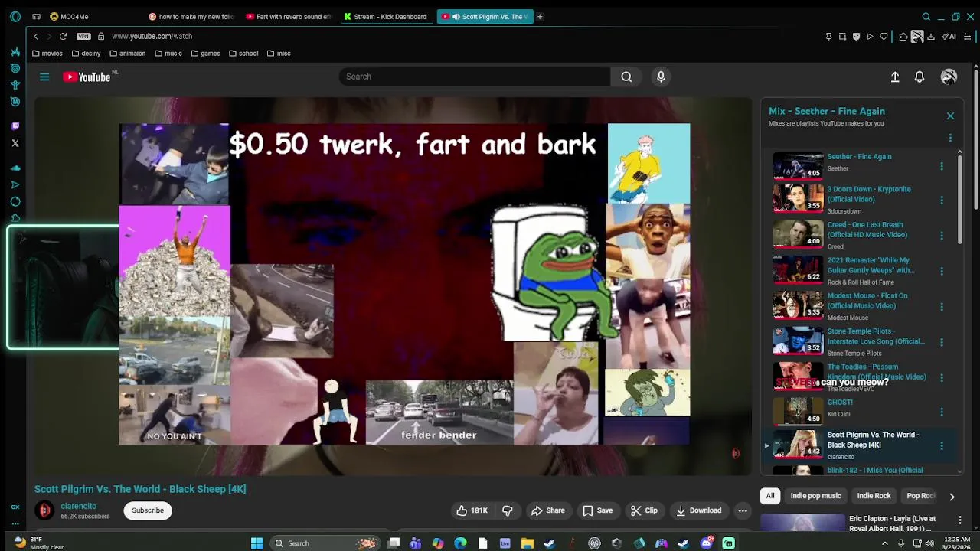Open the school bookmarks folder
This screenshot has width=980, height=551.
click(x=243, y=54)
